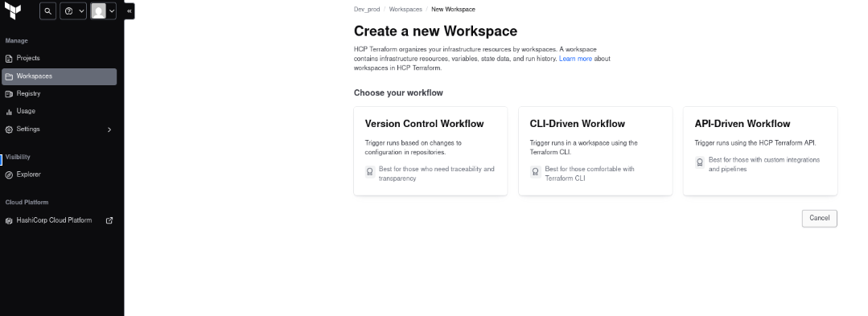868x316 pixels.
Task: Open the help question-mark menu
Action: (x=74, y=11)
